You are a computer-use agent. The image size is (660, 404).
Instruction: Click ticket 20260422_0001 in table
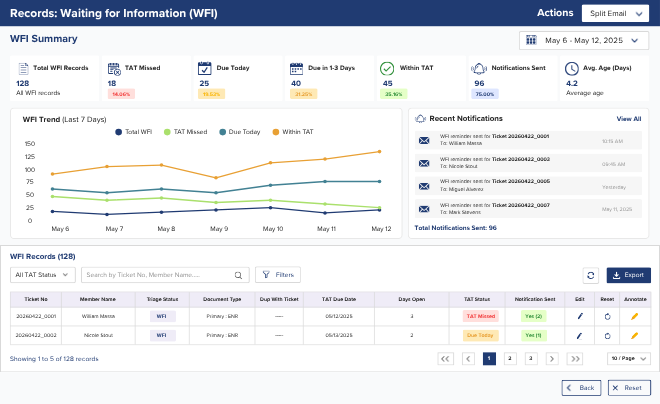pyautogui.click(x=36, y=316)
